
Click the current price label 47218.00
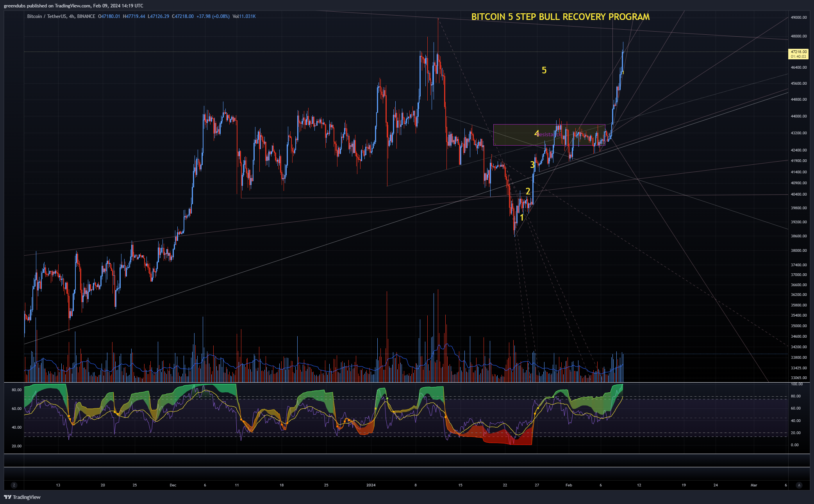point(798,52)
